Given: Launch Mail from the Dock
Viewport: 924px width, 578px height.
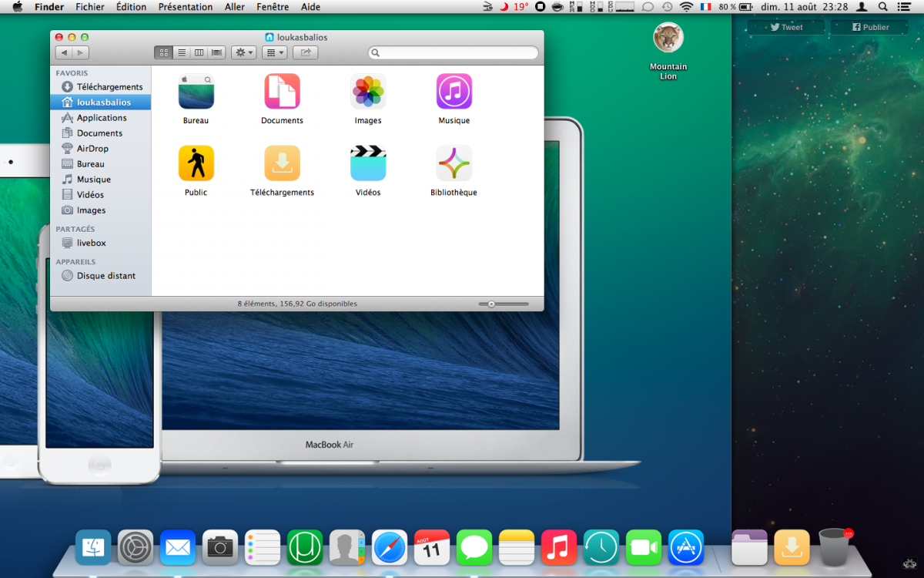Looking at the screenshot, I should tap(177, 548).
